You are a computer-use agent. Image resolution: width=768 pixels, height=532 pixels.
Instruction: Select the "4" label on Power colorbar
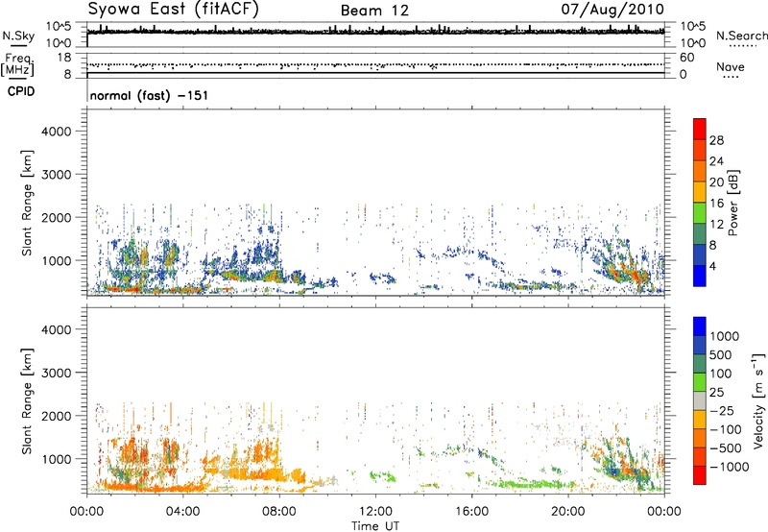point(713,267)
